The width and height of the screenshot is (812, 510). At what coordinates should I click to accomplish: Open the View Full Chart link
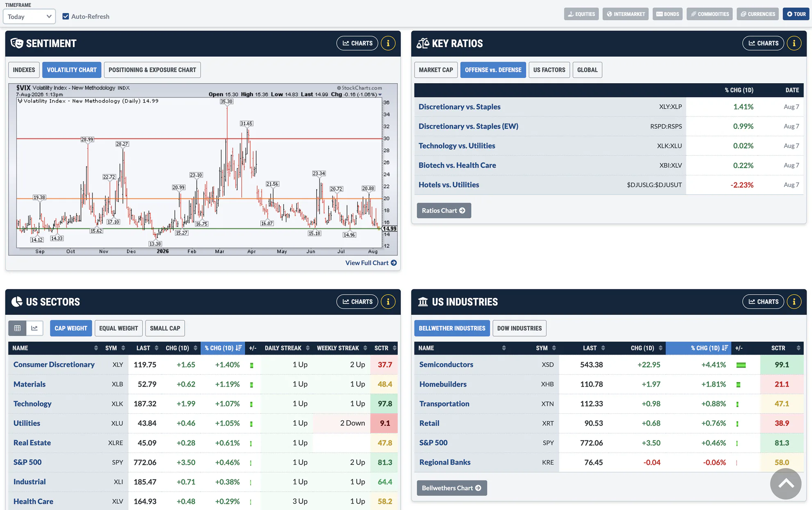click(371, 263)
